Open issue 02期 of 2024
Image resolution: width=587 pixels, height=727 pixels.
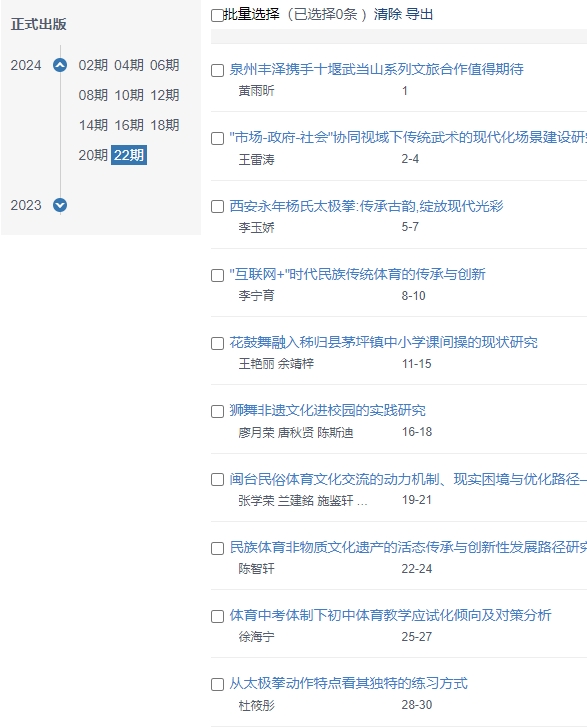[x=93, y=65]
